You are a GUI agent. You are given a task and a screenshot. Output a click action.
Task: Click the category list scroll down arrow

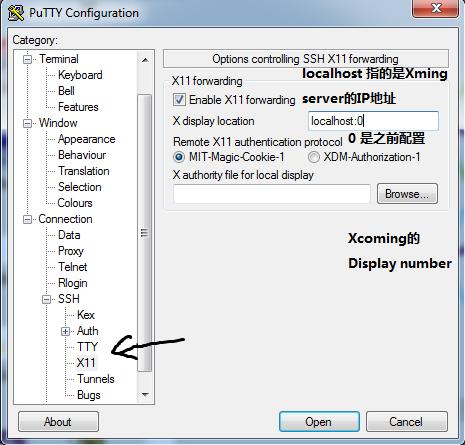point(145,395)
